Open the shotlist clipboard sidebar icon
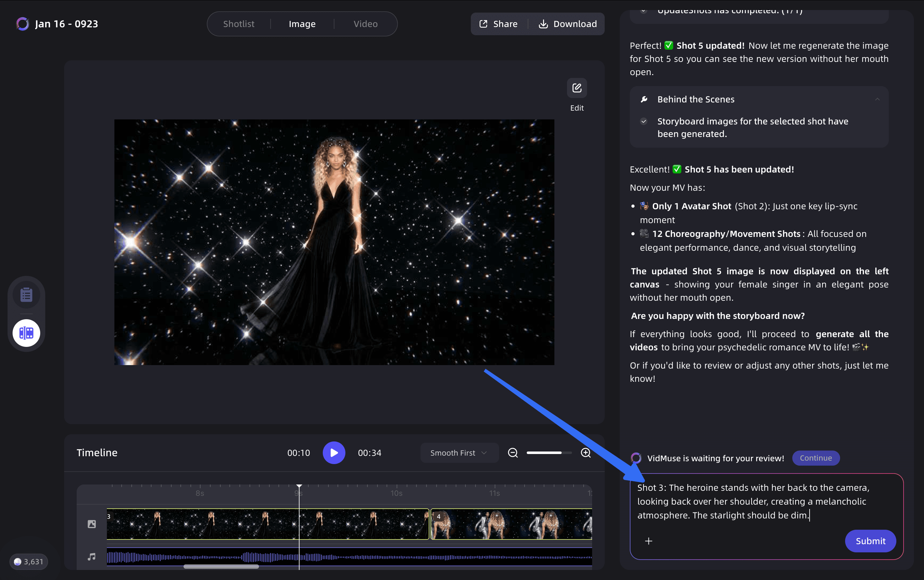The width and height of the screenshot is (924, 580). point(26,295)
